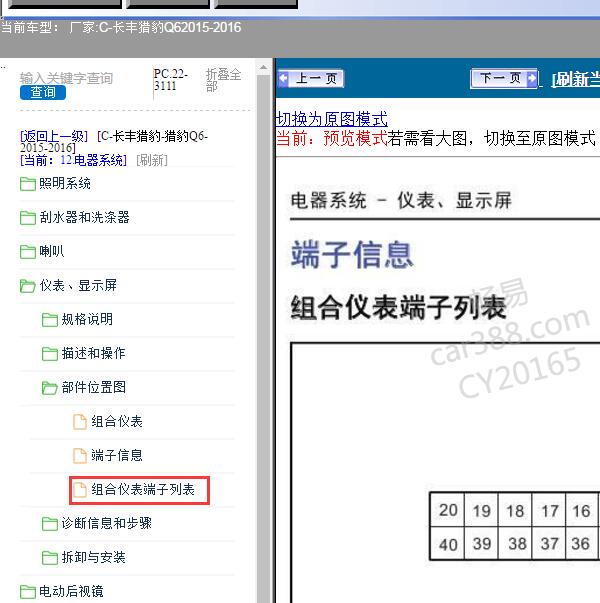Click the 刷新 link beside 电器系统
The height and width of the screenshot is (603, 600).
click(152, 160)
